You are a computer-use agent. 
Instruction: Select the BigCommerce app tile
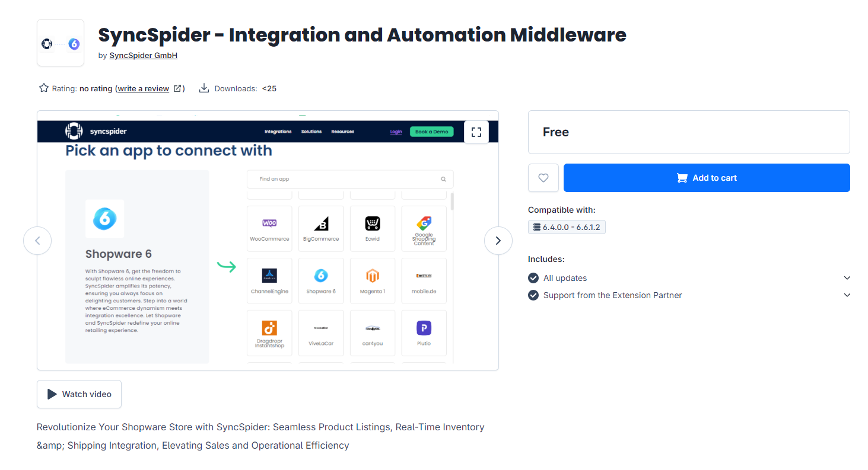pos(321,229)
